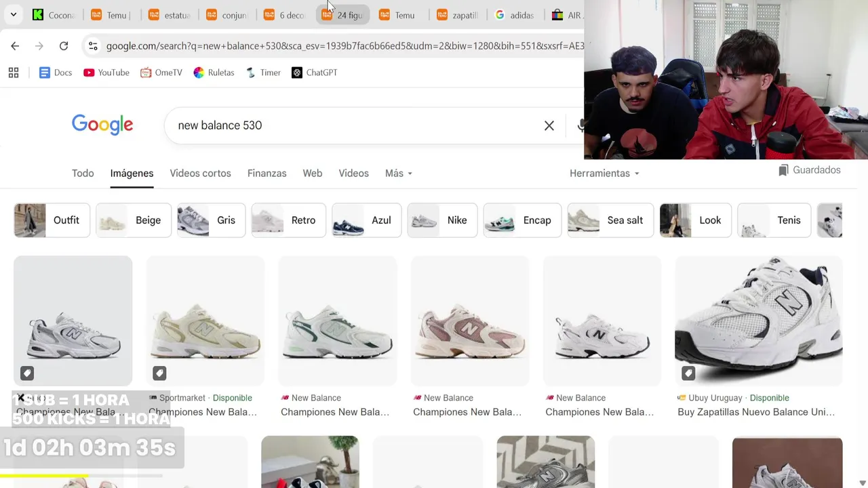The width and height of the screenshot is (868, 488).
Task: Select the Videos cortos search tab
Action: 200,174
